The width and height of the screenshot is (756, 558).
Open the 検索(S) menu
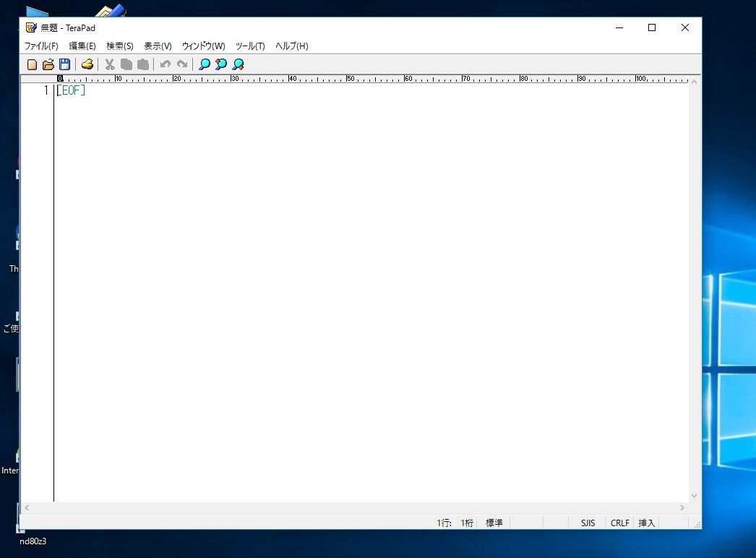coord(119,46)
